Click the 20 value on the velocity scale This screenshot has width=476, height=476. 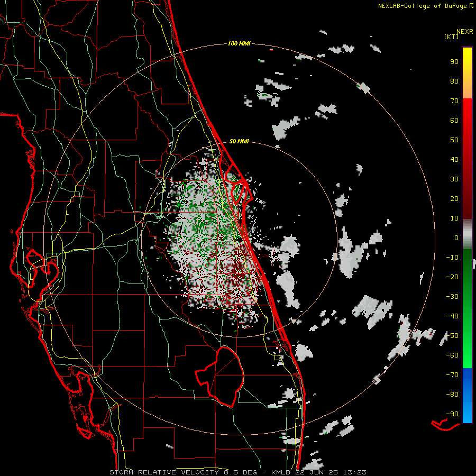tap(454, 199)
